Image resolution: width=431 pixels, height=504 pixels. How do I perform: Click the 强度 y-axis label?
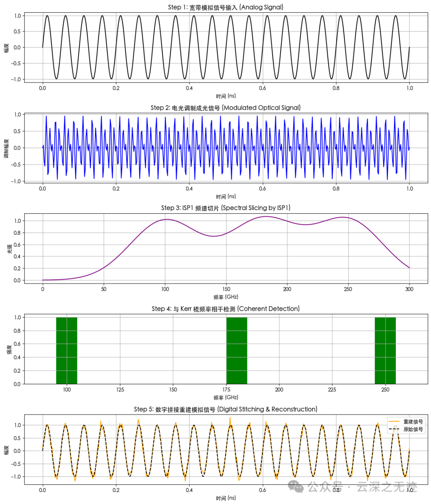(10, 350)
